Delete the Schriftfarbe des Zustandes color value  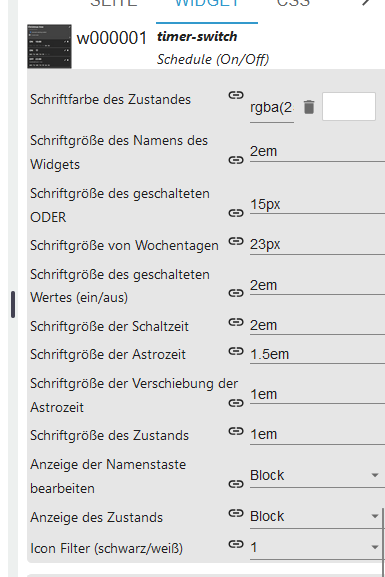[309, 107]
